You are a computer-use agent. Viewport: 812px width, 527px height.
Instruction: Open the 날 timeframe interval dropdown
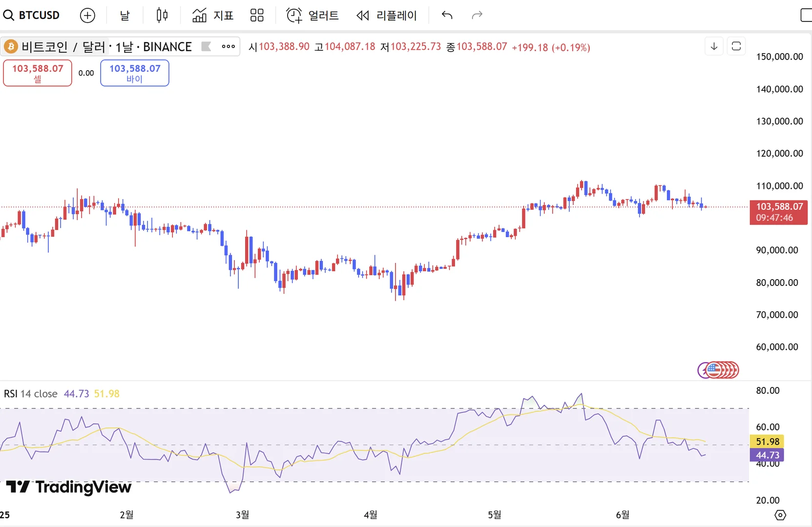125,16
